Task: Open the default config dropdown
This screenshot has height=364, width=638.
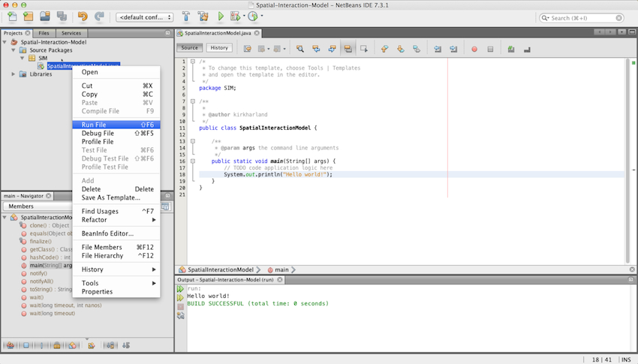Action: pyautogui.click(x=145, y=17)
